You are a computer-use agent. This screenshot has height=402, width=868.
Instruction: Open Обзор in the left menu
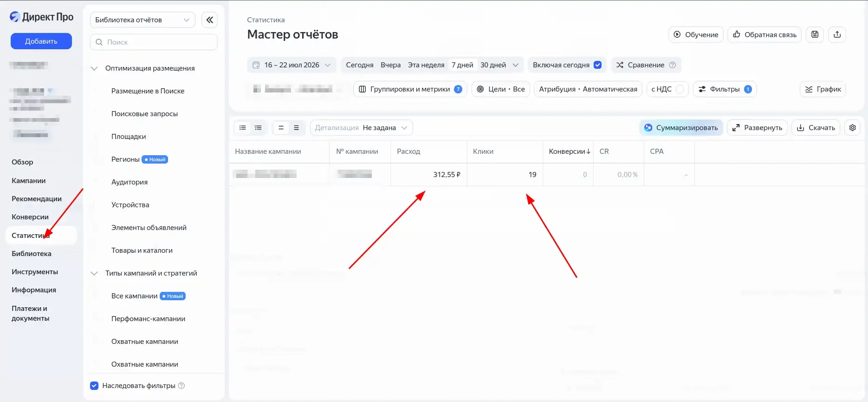(x=22, y=162)
